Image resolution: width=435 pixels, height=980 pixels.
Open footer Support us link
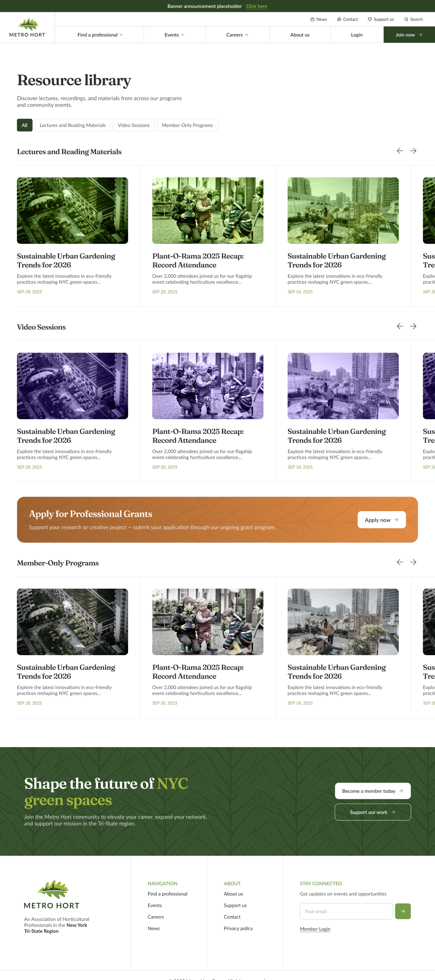pos(235,905)
